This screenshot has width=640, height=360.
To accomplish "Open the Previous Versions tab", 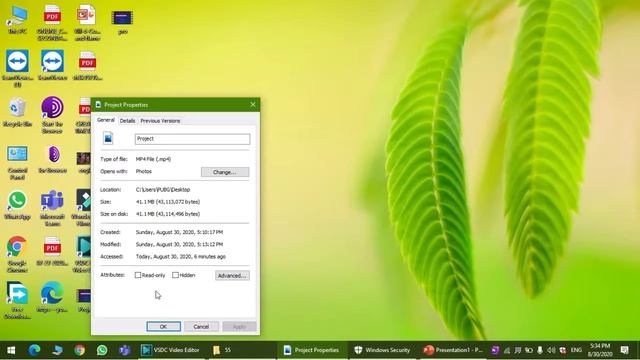I will 160,121.
